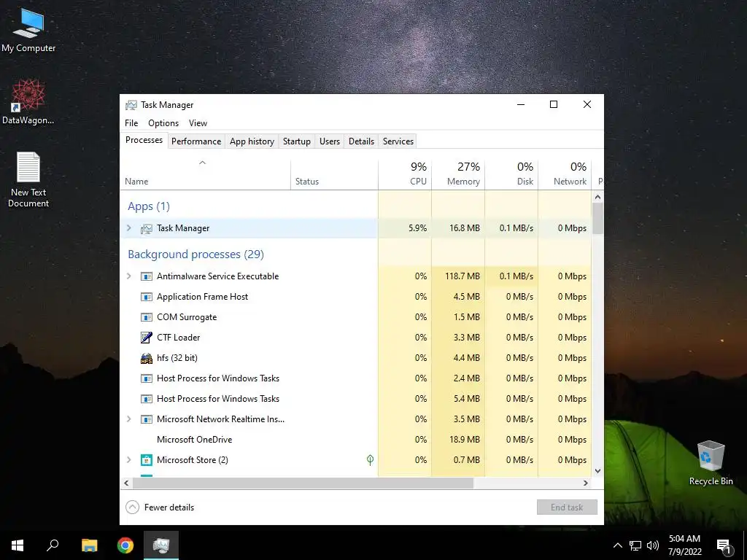
Task: Open the taskbar clock showing 5:04 AM
Action: coord(684,545)
